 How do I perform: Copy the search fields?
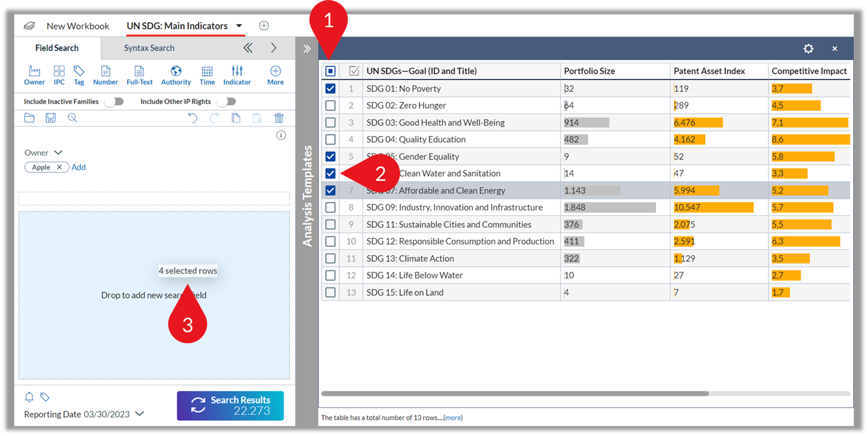[236, 118]
